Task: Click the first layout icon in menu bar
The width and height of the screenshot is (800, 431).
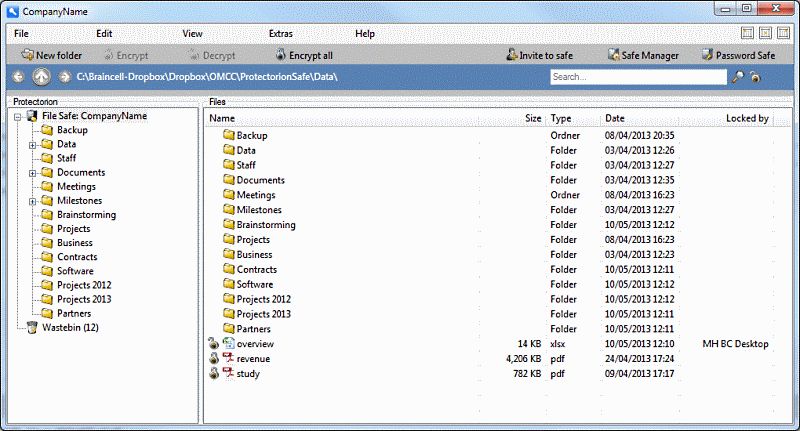Action: click(747, 33)
